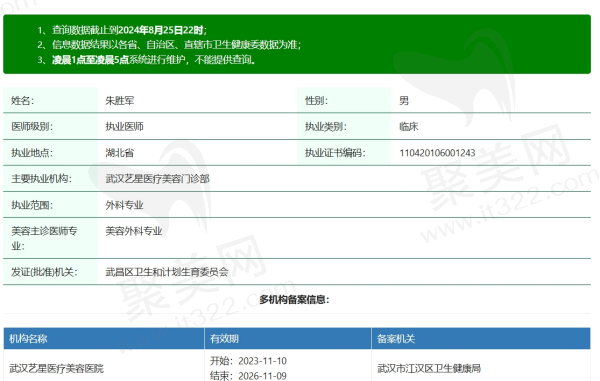Viewport: 600px width, 381px height.
Task: Select 武汉艺星医疗美容门诊部 text
Action: [x=158, y=179]
